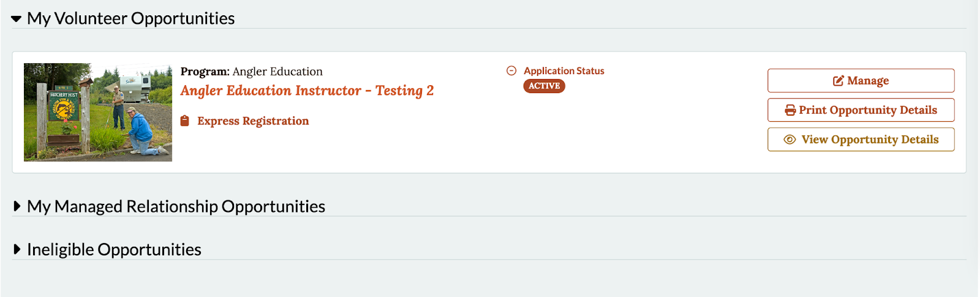The width and height of the screenshot is (980, 297).
Task: Select Print Opportunity Details
Action: pyautogui.click(x=861, y=110)
